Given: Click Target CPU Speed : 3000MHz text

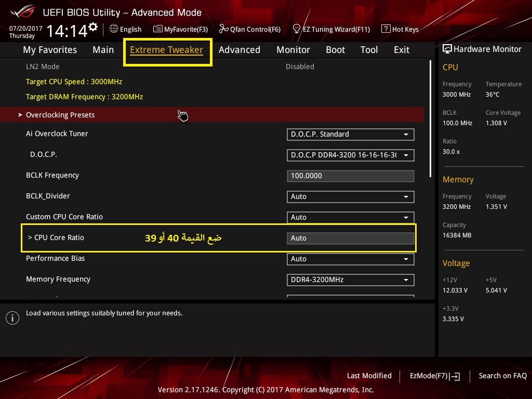Looking at the screenshot, I should pyautogui.click(x=74, y=82).
